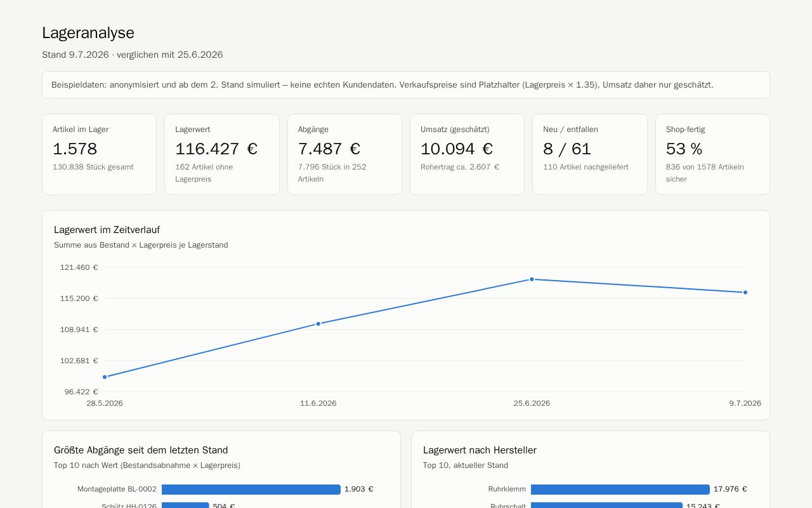Click the 11.6.2026 x-axis date
The image size is (812, 508).
318,403
